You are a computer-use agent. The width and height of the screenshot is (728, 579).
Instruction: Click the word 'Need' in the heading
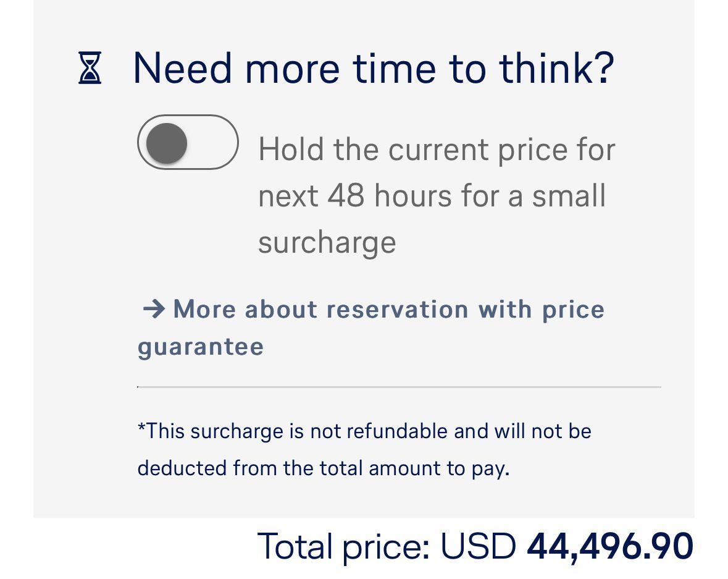tap(183, 68)
